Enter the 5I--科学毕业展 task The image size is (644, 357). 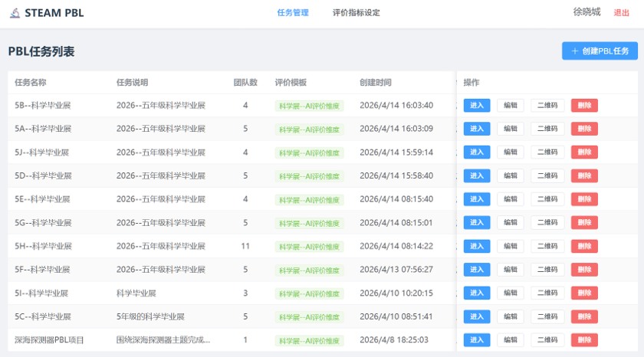tap(477, 293)
